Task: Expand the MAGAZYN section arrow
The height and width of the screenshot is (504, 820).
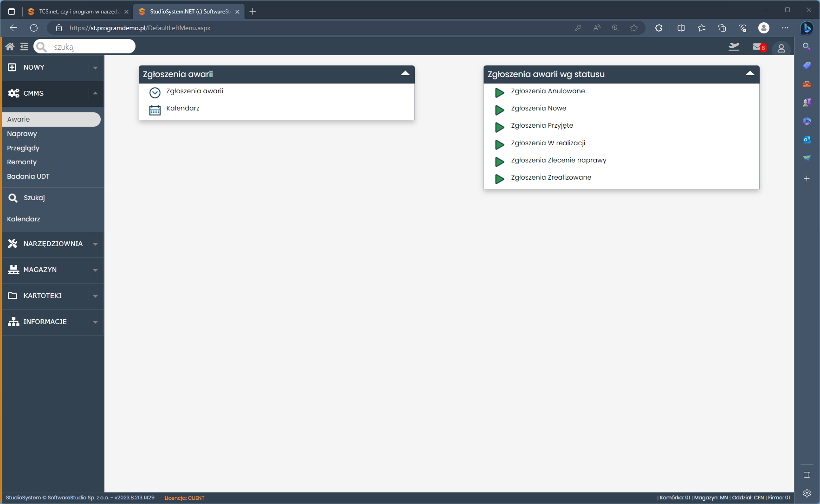Action: point(95,270)
